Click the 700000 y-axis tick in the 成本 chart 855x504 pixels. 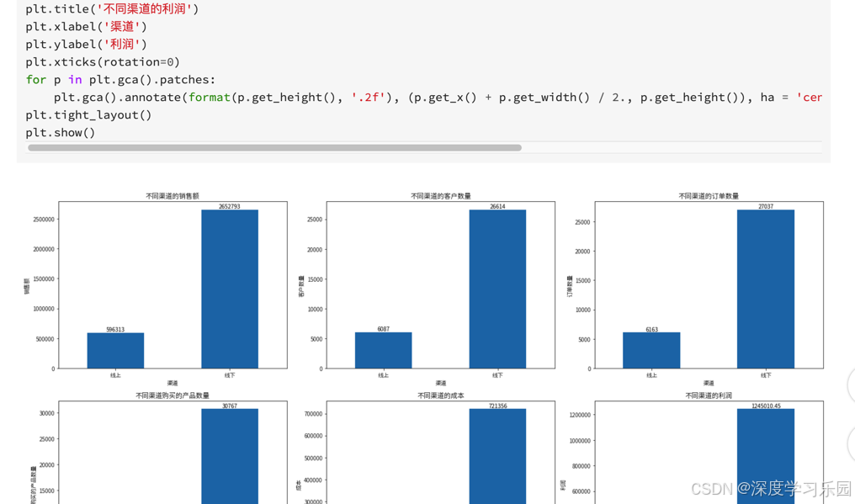click(x=314, y=414)
